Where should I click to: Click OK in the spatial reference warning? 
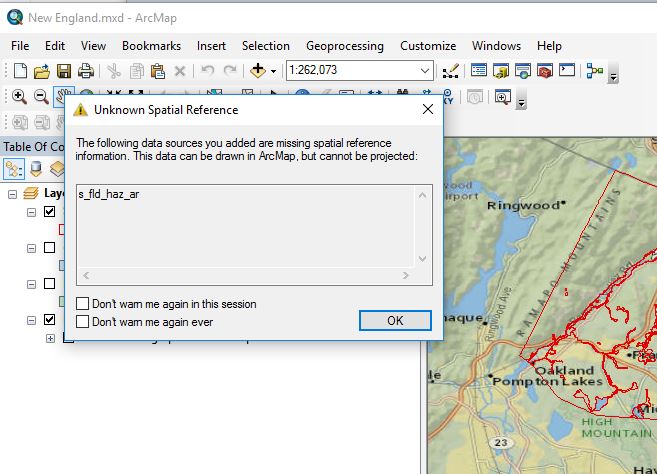coord(395,321)
